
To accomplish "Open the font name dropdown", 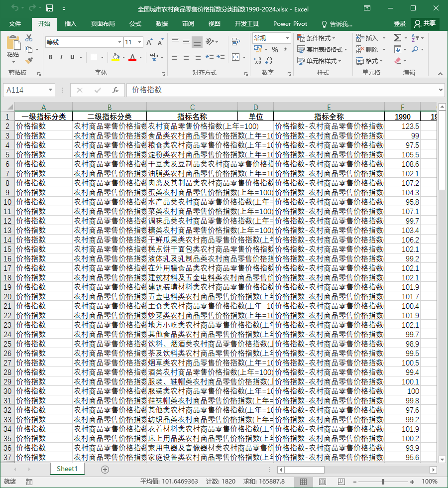I will 119,42.
